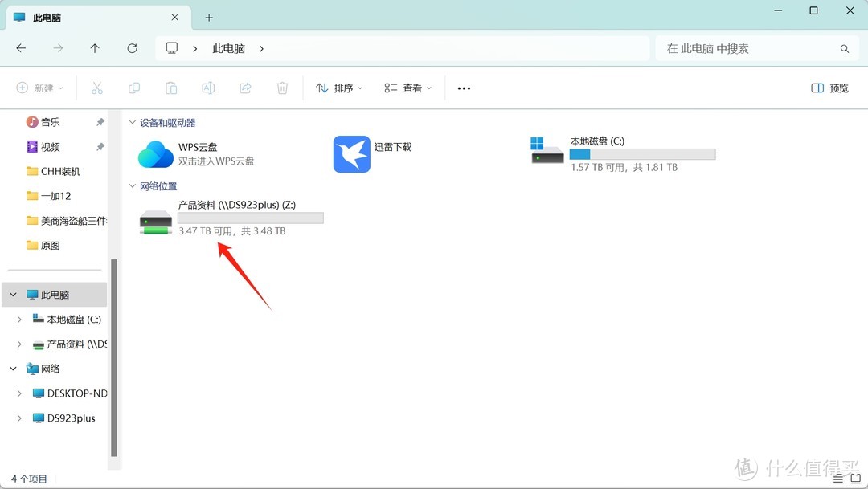Click the 在此电脑中搜索 search field

click(755, 48)
